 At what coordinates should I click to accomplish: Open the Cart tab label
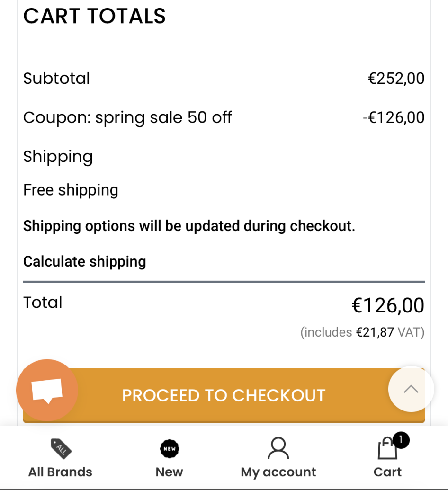(x=387, y=472)
